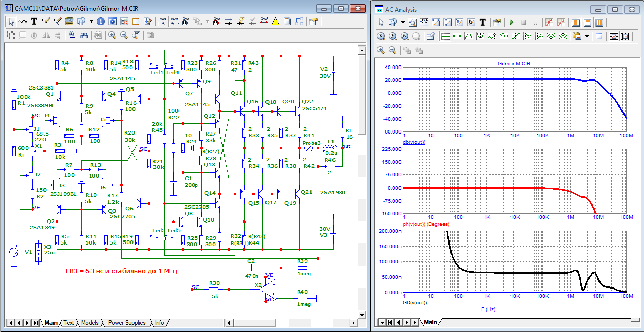This screenshot has height=332, width=644.
Task: Click the function fx icon in AC Analysis
Action: [x=470, y=23]
